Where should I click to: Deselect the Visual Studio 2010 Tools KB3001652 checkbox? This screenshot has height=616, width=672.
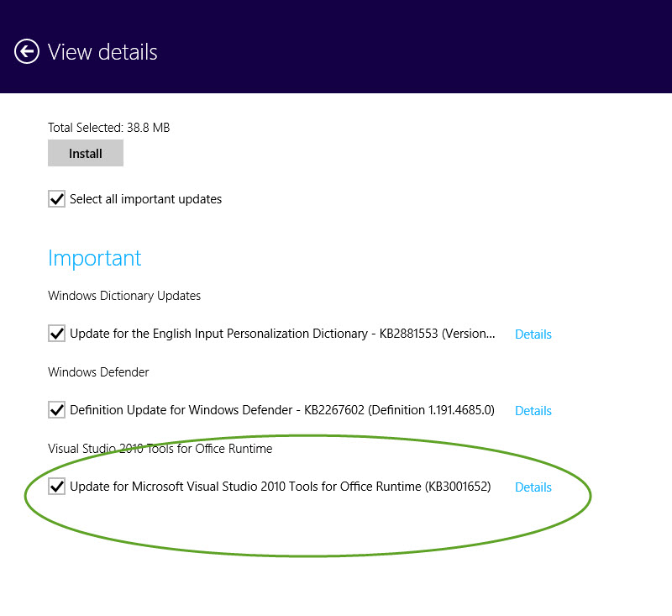click(x=56, y=487)
